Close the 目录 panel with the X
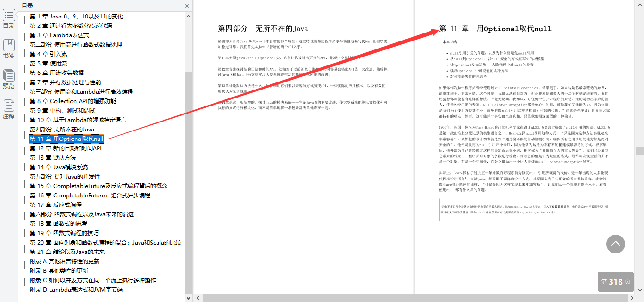Viewport: 644px width, 302px height. click(x=187, y=6)
